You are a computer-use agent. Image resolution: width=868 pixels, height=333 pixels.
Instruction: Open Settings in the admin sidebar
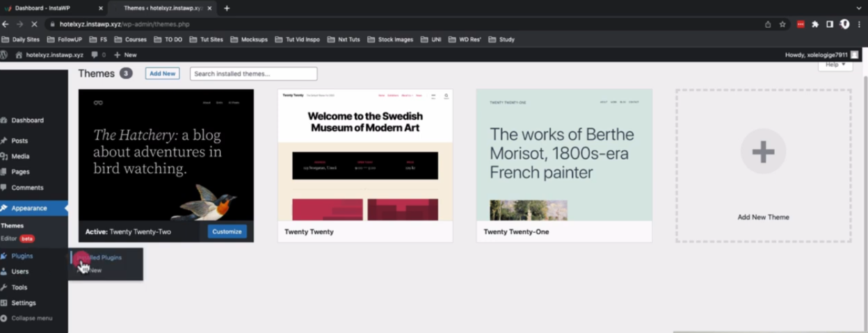(23, 303)
